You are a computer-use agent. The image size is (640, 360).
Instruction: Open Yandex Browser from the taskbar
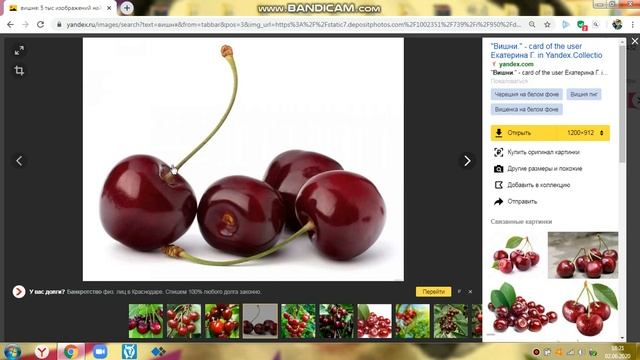click(42, 351)
